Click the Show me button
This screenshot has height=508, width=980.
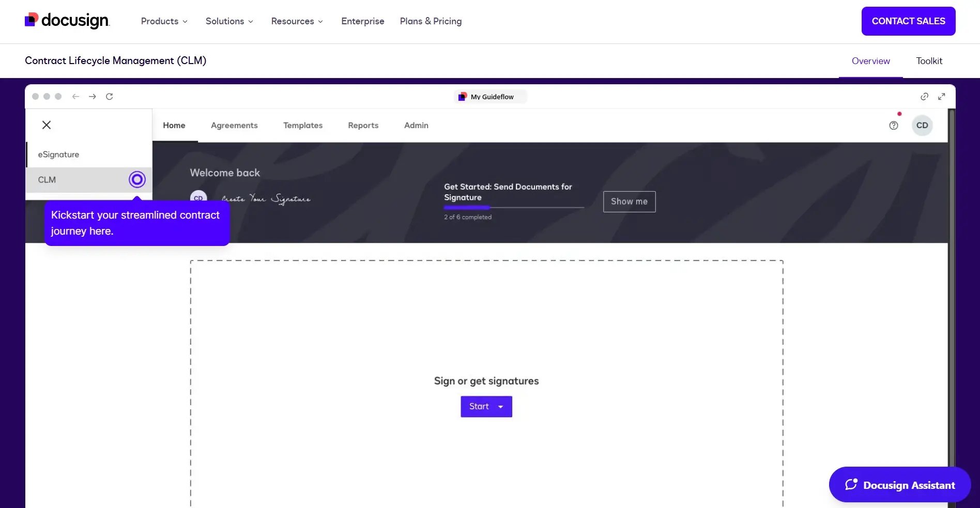[x=629, y=202]
